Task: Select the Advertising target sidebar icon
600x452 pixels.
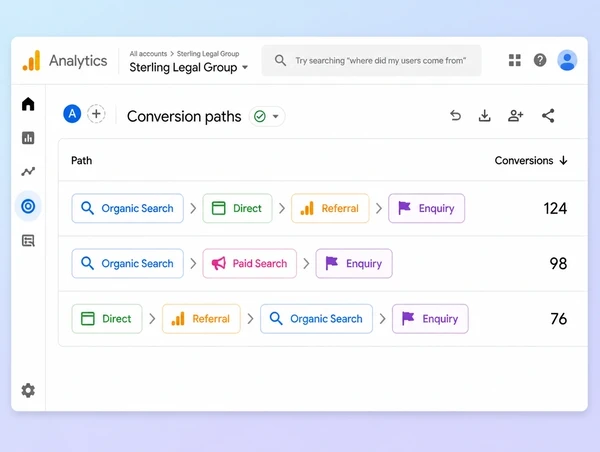Action: (28, 206)
